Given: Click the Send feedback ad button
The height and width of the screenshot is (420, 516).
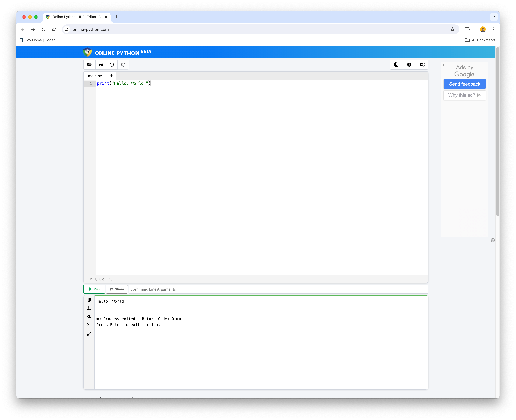Looking at the screenshot, I should [x=464, y=84].
